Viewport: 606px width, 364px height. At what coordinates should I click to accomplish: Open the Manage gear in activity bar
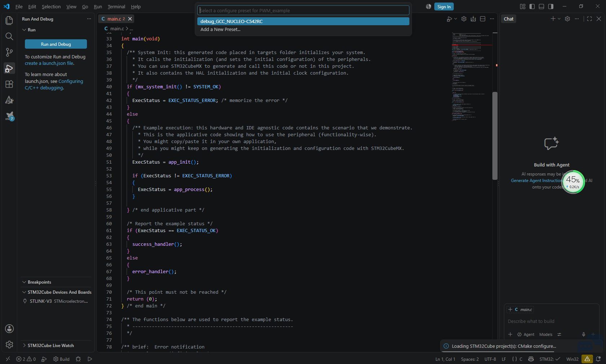(x=9, y=345)
